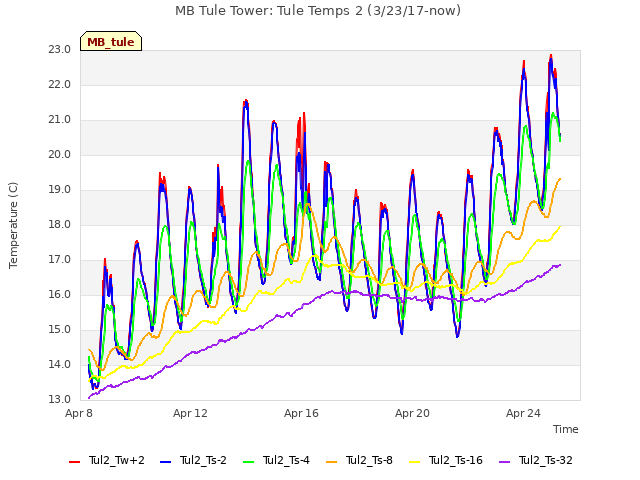This screenshot has width=640, height=480.
Task: Click the 23.0 y-axis value
Action: pos(60,50)
